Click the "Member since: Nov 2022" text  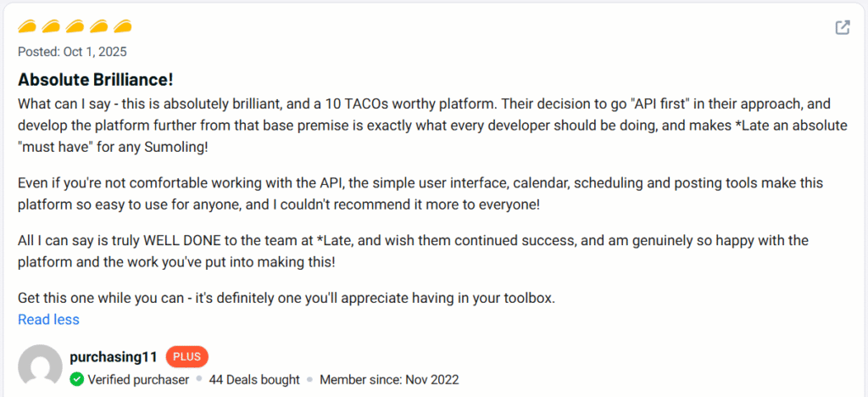389,379
